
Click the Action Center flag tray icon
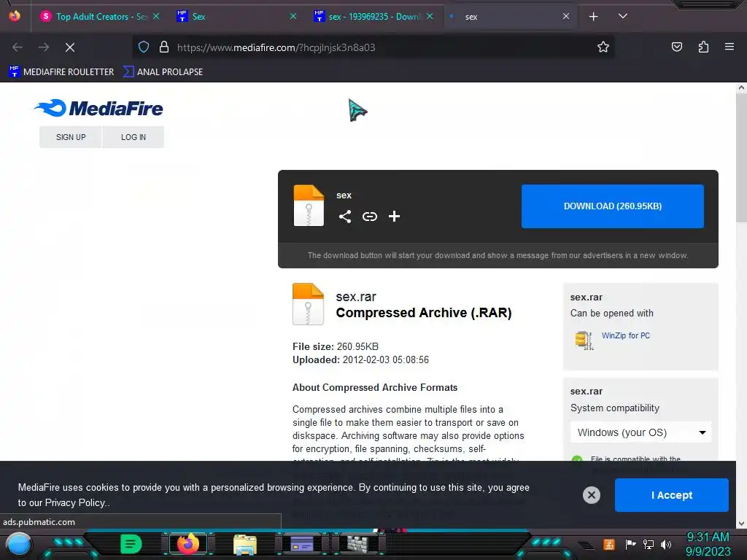pyautogui.click(x=630, y=544)
